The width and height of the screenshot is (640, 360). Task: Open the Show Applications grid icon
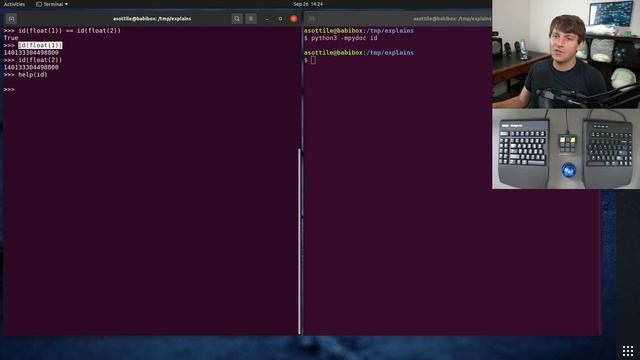[628, 351]
